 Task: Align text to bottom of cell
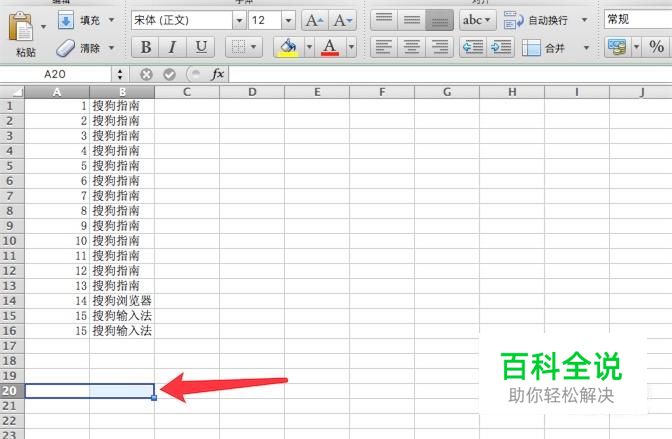(x=440, y=20)
